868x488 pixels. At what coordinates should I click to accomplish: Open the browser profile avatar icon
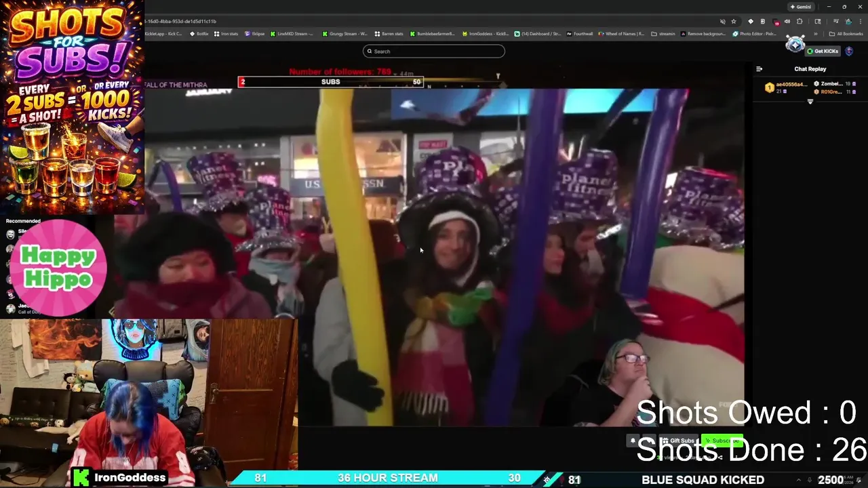click(x=848, y=22)
